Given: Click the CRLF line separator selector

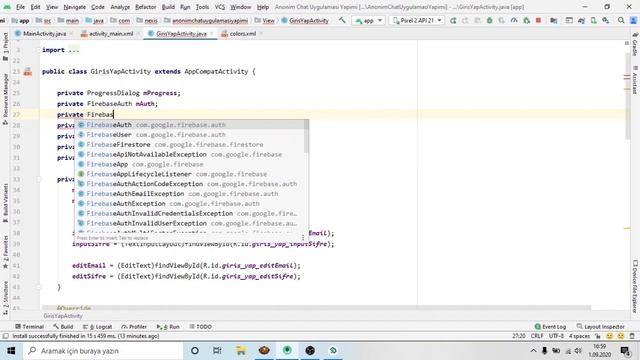Looking at the screenshot, I should click(537, 336).
